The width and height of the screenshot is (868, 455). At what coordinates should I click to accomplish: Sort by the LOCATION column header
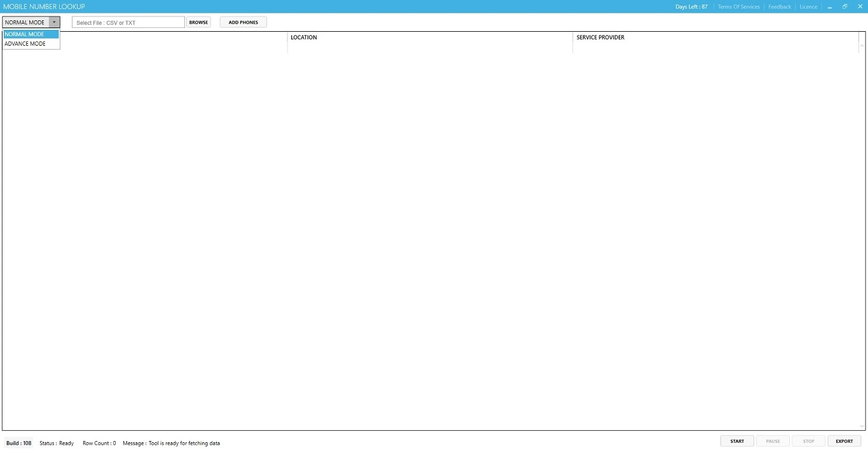(304, 37)
